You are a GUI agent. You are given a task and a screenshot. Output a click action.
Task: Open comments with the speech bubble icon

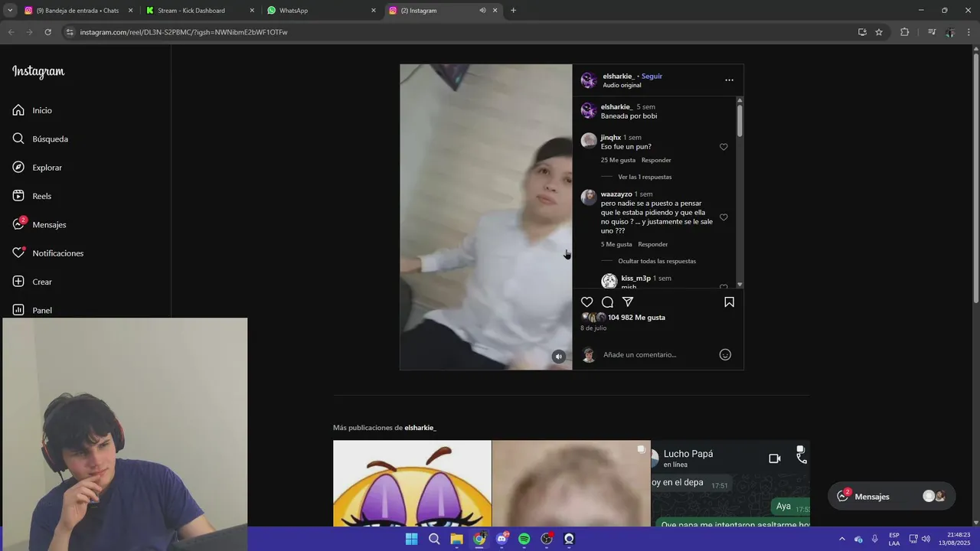click(x=607, y=302)
